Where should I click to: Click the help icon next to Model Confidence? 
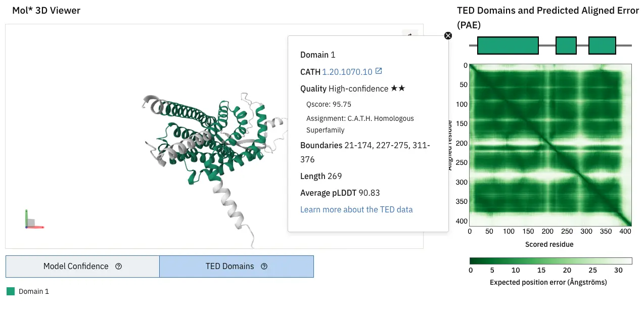pyautogui.click(x=119, y=267)
